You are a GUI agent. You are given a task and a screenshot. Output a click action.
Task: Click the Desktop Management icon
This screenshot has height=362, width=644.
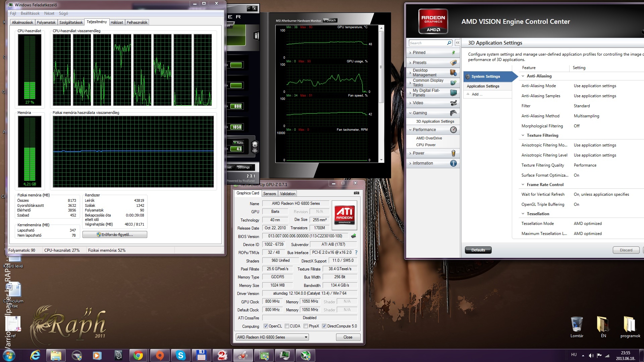[453, 73]
